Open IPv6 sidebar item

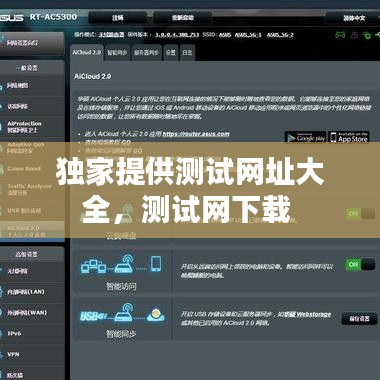pyautogui.click(x=32, y=333)
